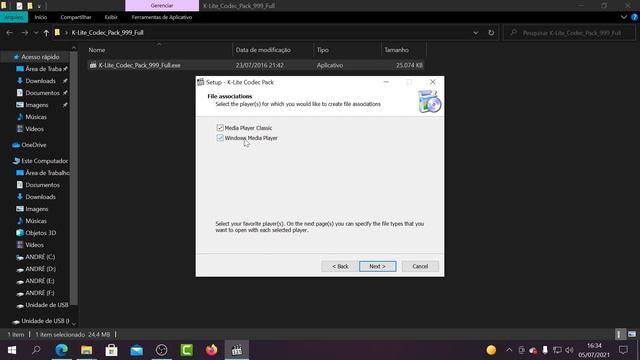Image resolution: width=640 pixels, height=360 pixels.
Task: Open Microsoft Store from taskbar
Action: click(x=111, y=350)
